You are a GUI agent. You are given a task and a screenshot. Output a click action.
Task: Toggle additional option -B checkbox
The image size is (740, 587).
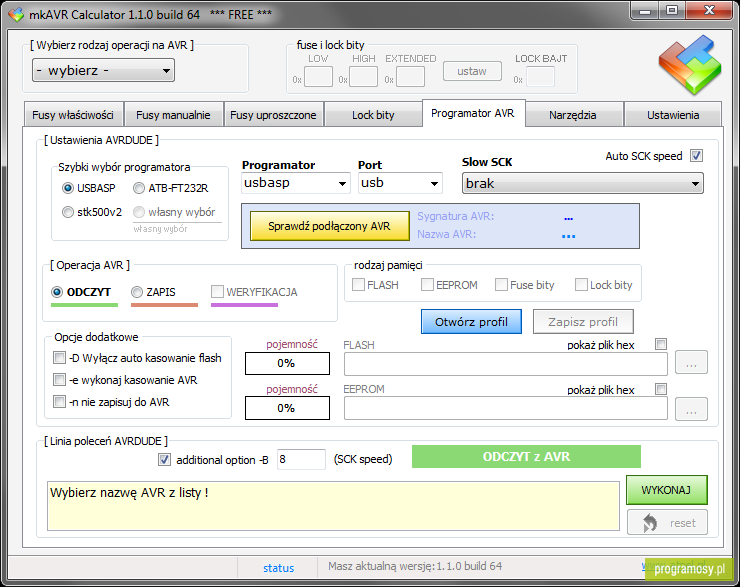click(164, 459)
